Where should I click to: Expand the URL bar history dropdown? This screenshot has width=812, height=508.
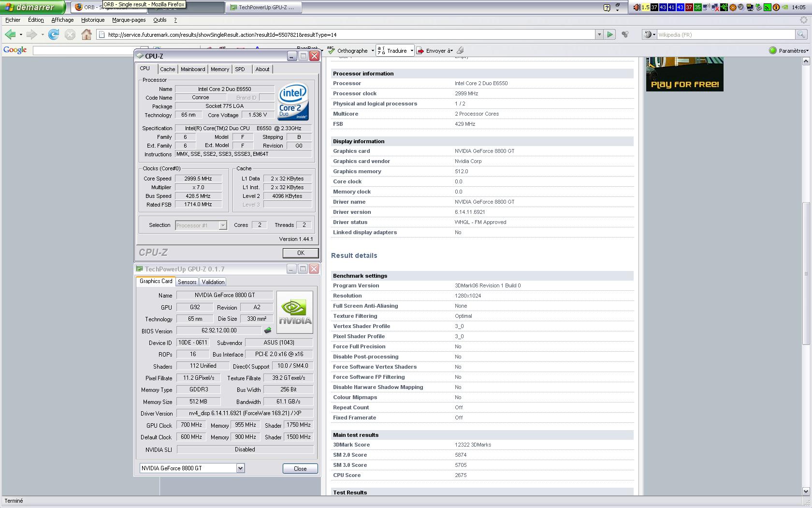(x=599, y=34)
